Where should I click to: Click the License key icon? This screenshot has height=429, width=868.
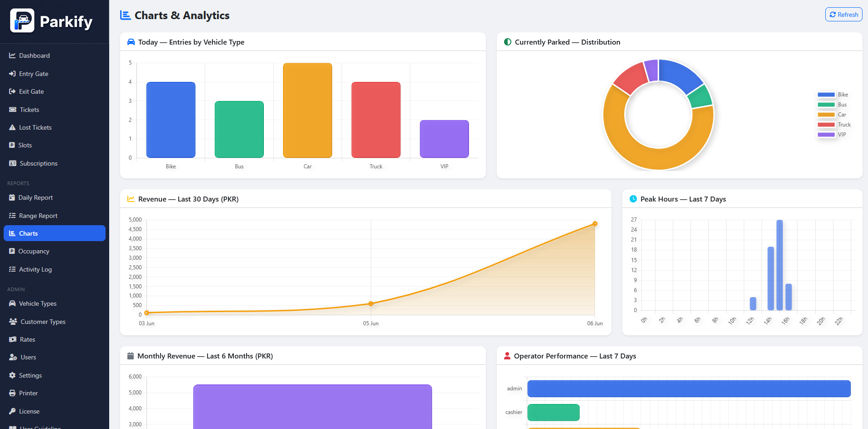tap(12, 411)
